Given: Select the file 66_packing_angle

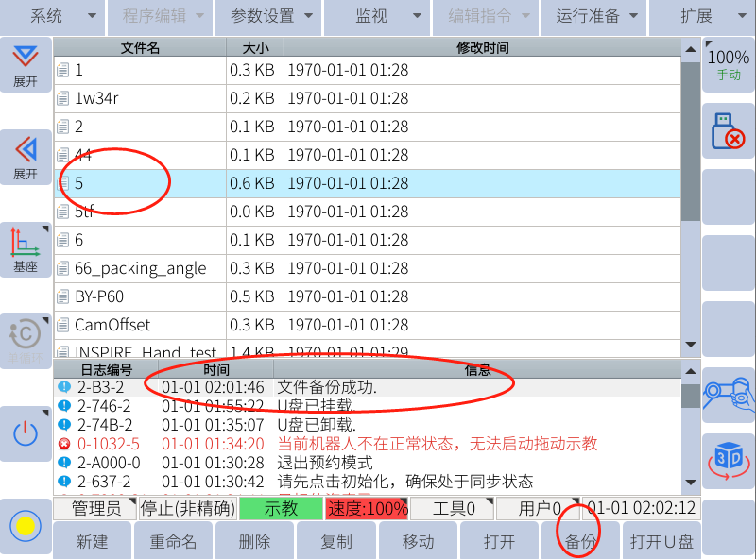Looking at the screenshot, I should (140, 268).
